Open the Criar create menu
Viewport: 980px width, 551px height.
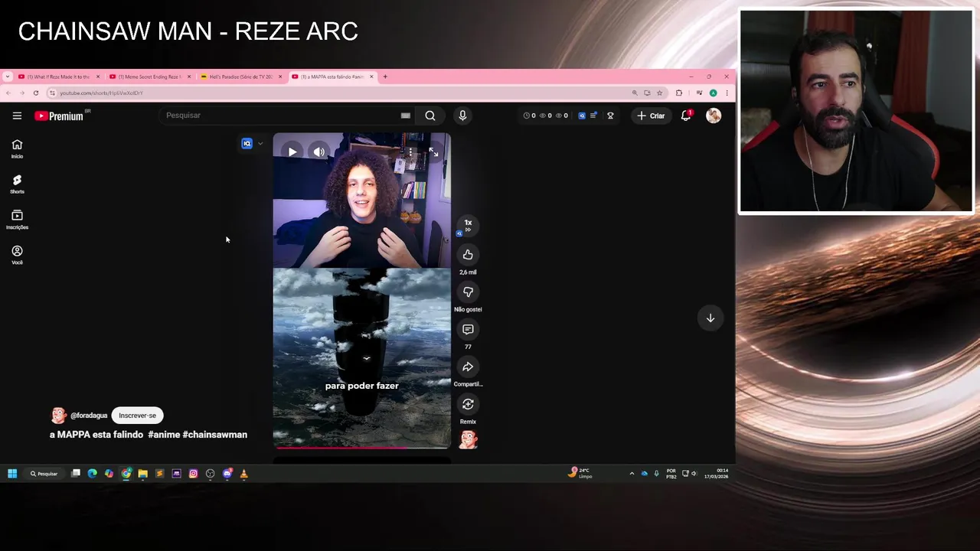(651, 116)
